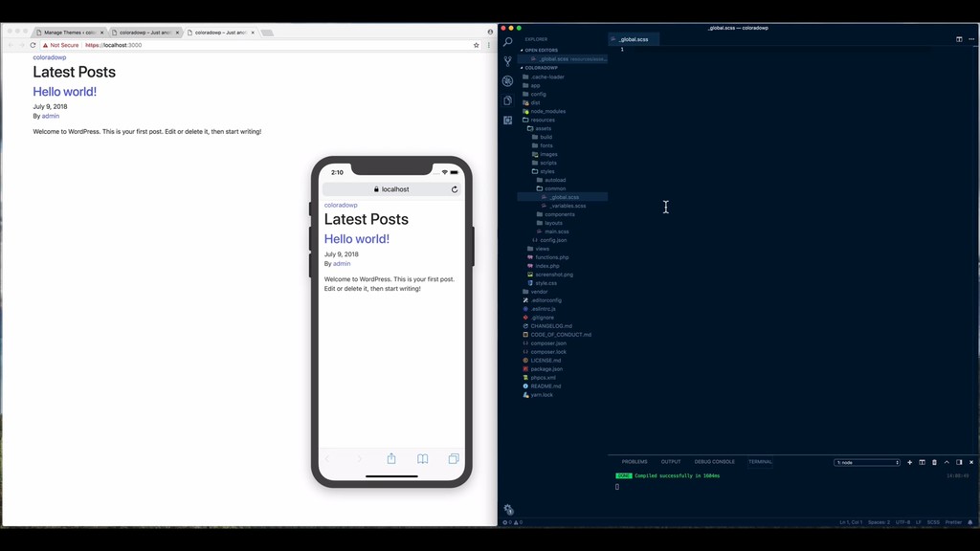980x551 pixels.
Task: Switch to the Manage Themes Chrome tab
Action: tap(70, 33)
